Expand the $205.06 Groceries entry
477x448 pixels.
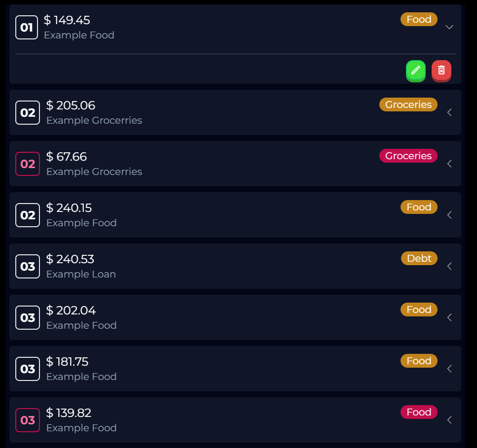[449, 112]
